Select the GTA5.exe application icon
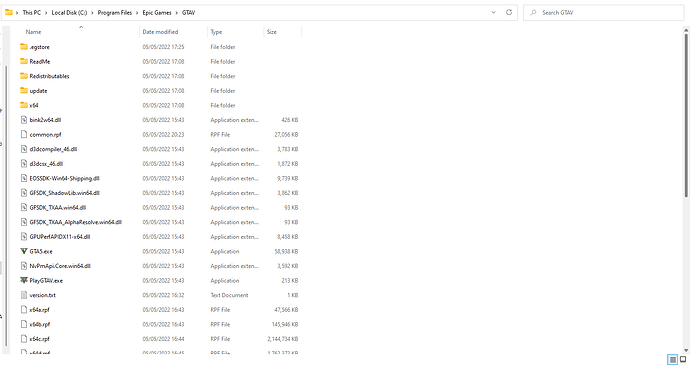This screenshot has width=690, height=365. pos(24,251)
